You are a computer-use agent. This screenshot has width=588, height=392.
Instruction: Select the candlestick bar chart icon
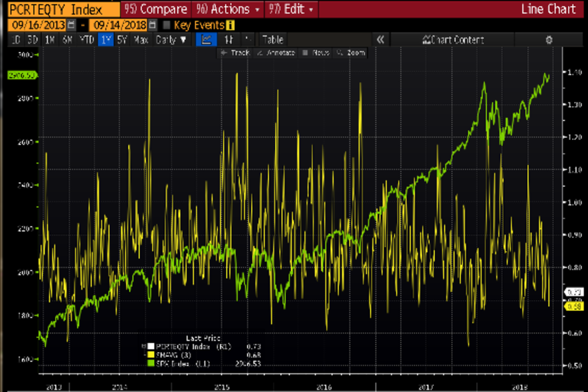pyautogui.click(x=228, y=40)
